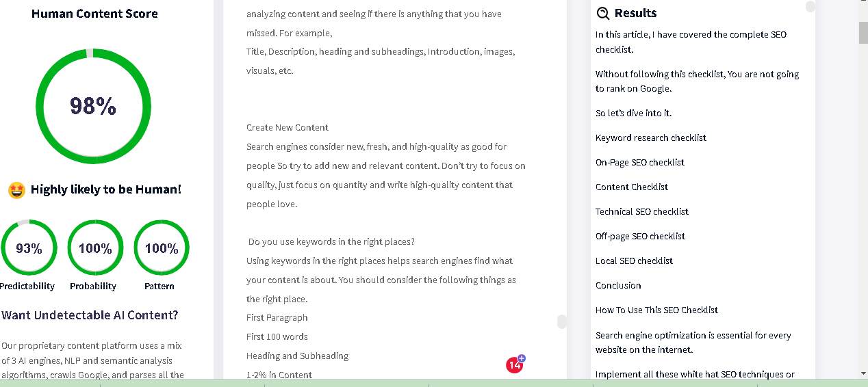This screenshot has height=387, width=868.
Task: Select the 100% Probability gauge
Action: (x=95, y=248)
